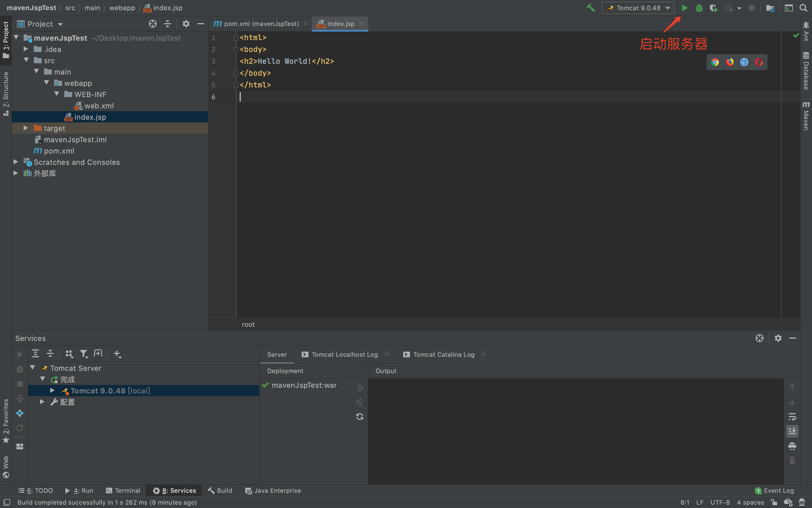The image size is (812, 508).
Task: Expand the target folder
Action: click(x=26, y=128)
